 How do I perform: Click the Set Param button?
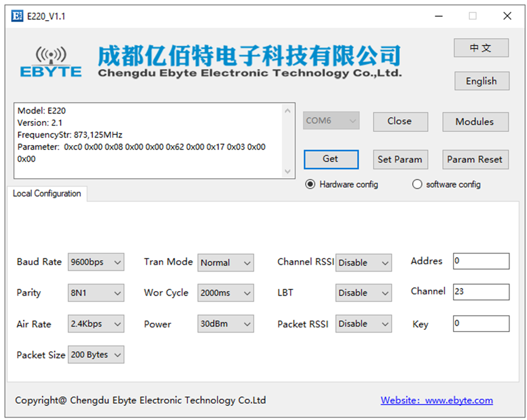(400, 160)
